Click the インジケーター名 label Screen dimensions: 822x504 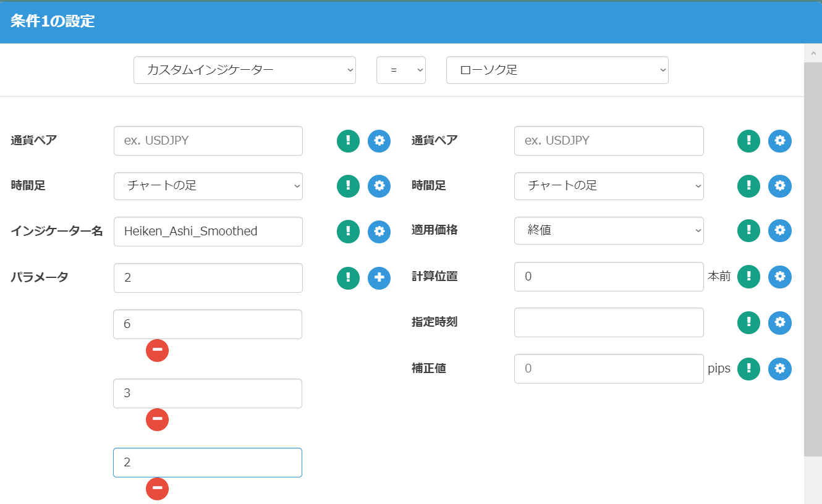coord(57,232)
